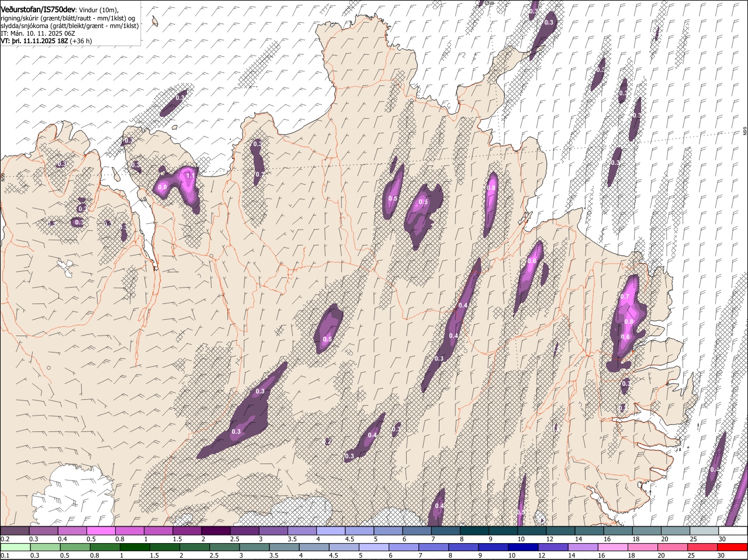Click the upper legend swatch between 6 and 7
The width and height of the screenshot is (748, 560).
coord(417,531)
